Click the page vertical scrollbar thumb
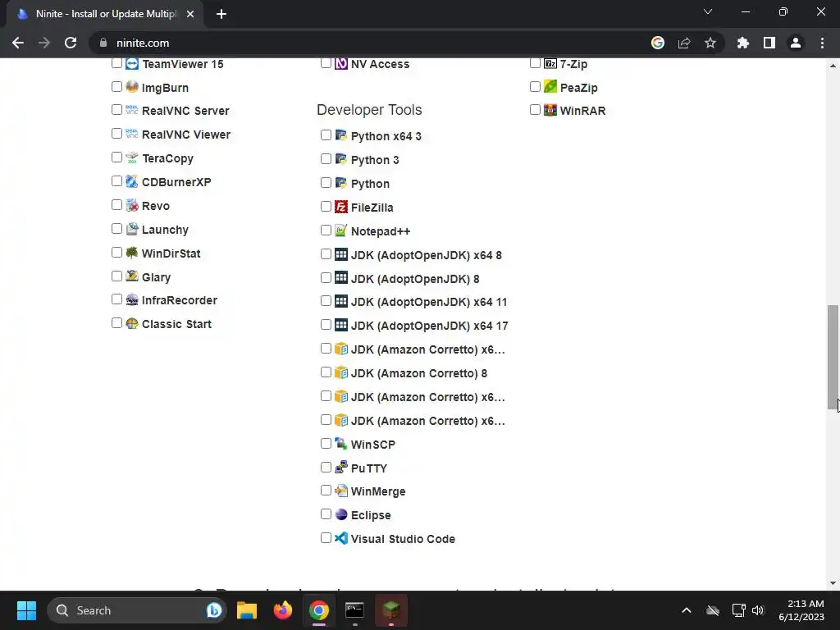 coord(833,358)
